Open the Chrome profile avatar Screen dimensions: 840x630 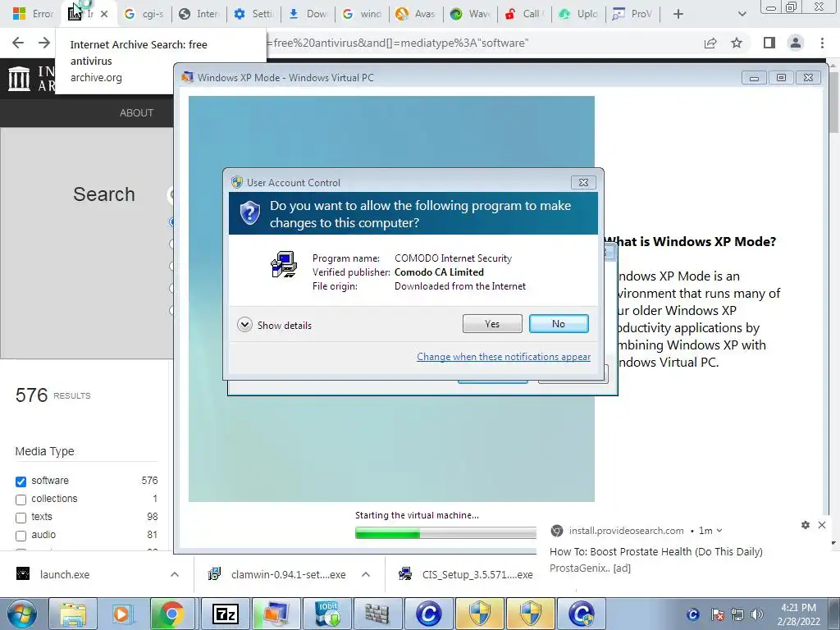796,43
